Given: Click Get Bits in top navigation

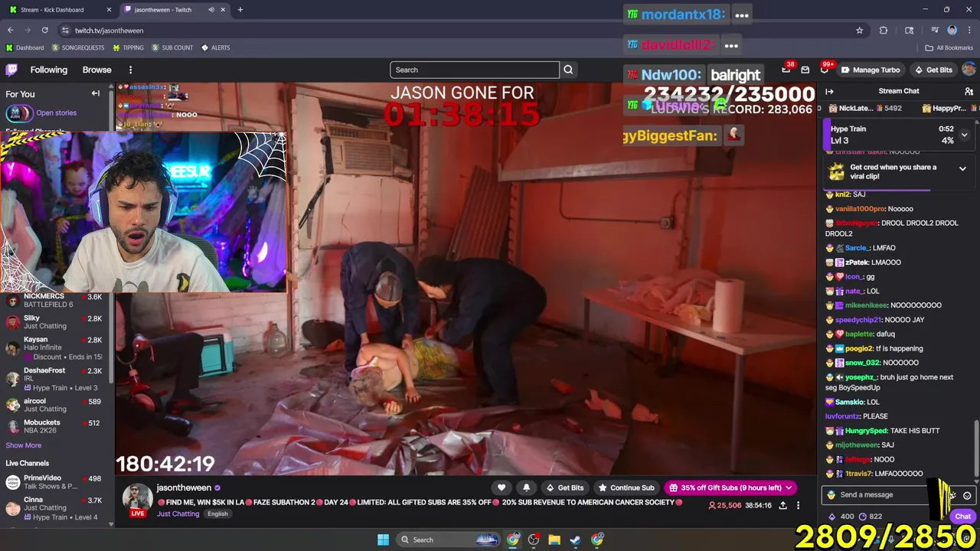Looking at the screenshot, I should coord(933,70).
